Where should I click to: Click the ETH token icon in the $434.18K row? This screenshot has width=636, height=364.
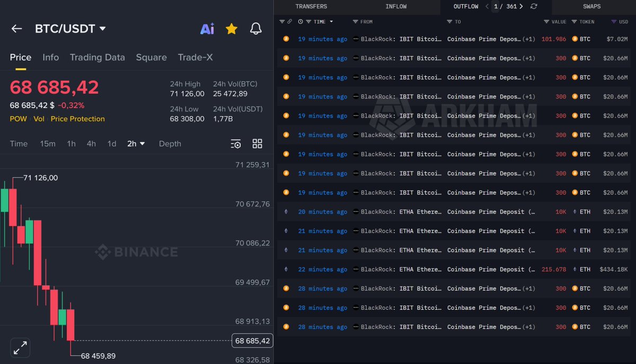575,269
